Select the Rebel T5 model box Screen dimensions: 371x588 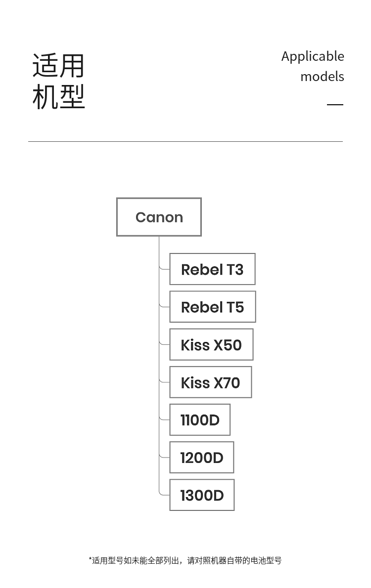pos(213,307)
